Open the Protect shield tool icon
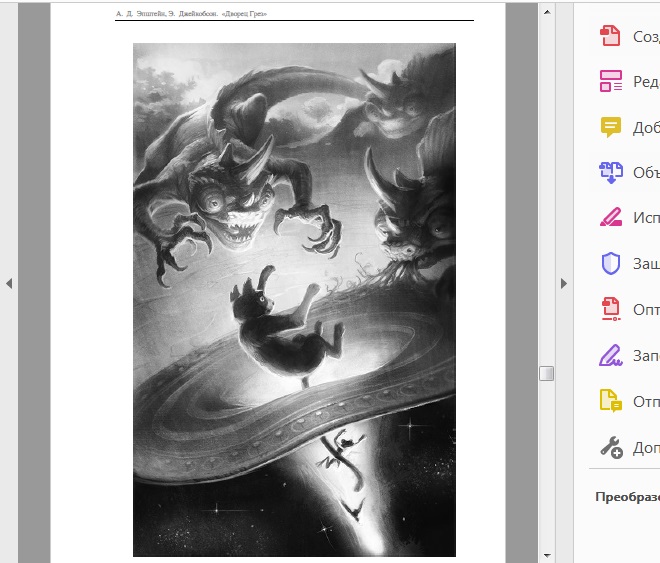The height and width of the screenshot is (563, 660). coord(611,263)
